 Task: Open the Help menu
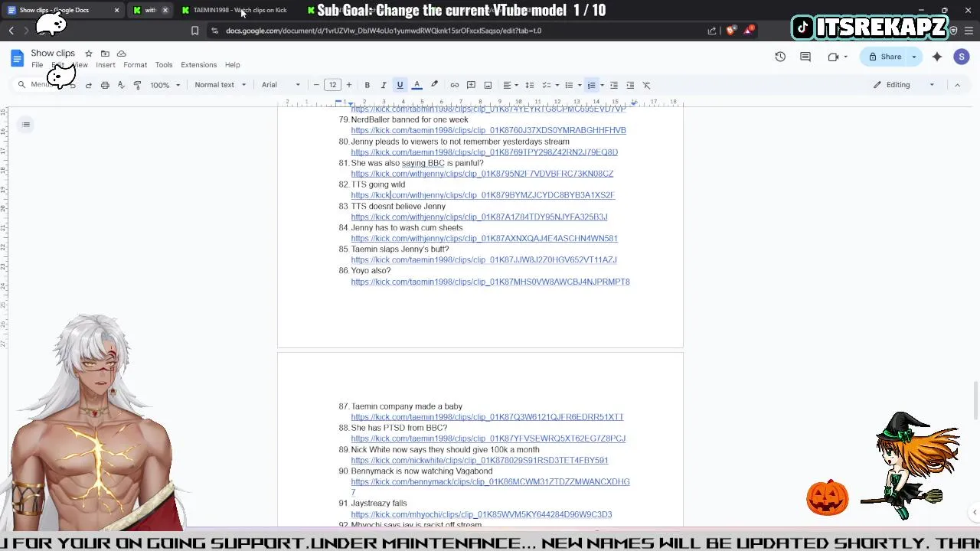point(232,65)
